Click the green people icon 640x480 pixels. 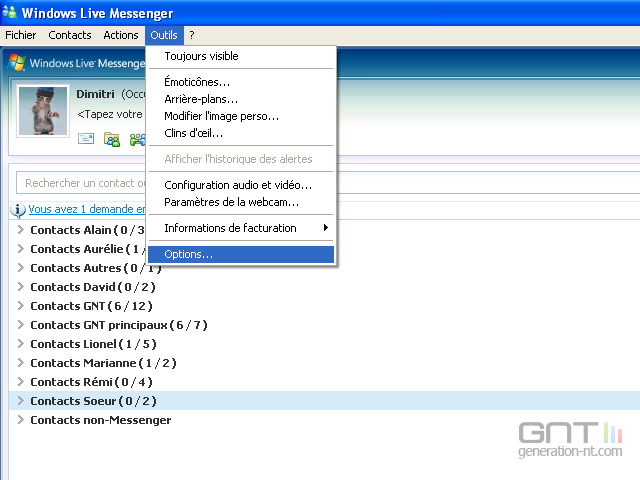tap(138, 140)
